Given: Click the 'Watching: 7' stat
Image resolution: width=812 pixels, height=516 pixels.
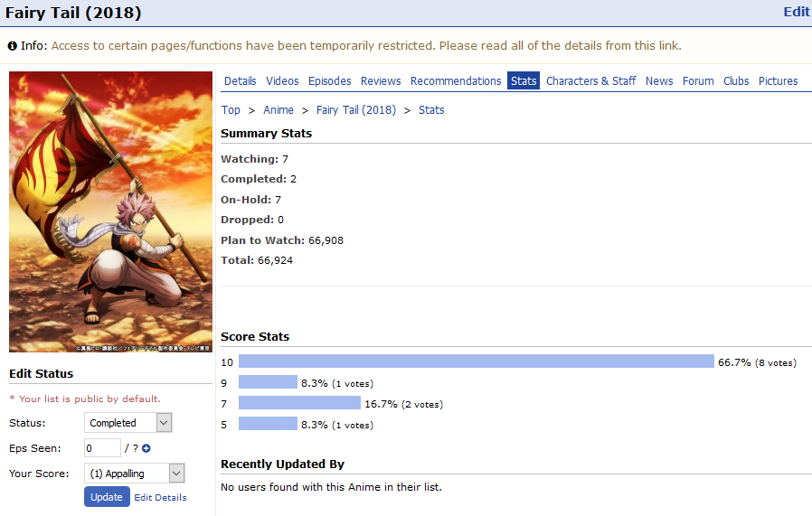Looking at the screenshot, I should (x=255, y=159).
